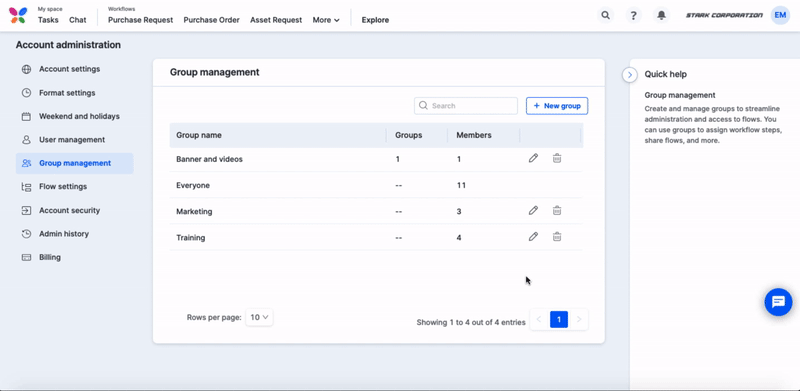800x391 pixels.
Task: Edit the Training group with pencil icon
Action: click(x=533, y=236)
